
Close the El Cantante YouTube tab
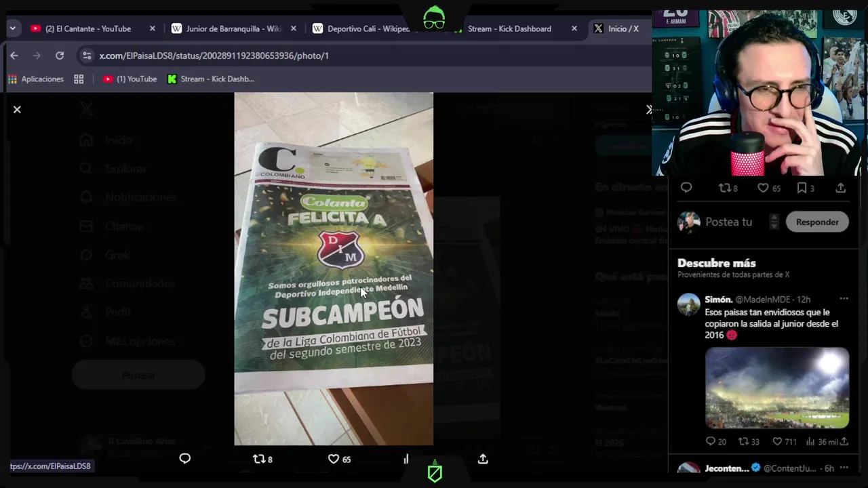click(x=152, y=28)
